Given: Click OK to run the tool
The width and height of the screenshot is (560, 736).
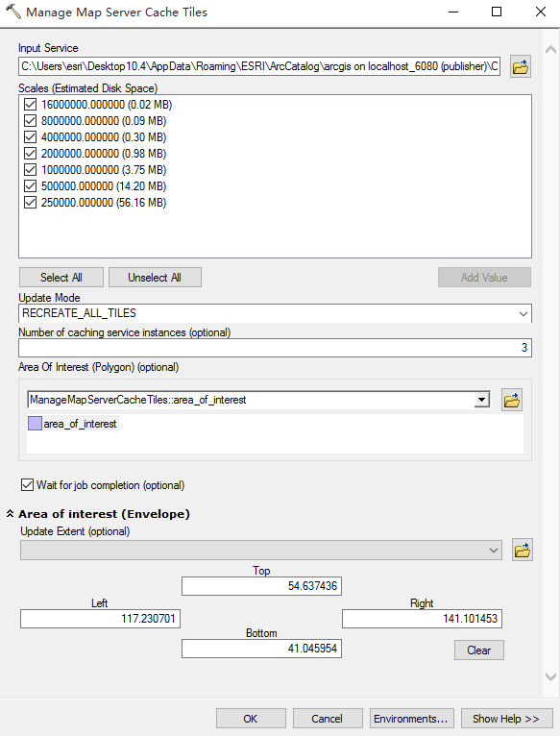Looking at the screenshot, I should pos(251,719).
